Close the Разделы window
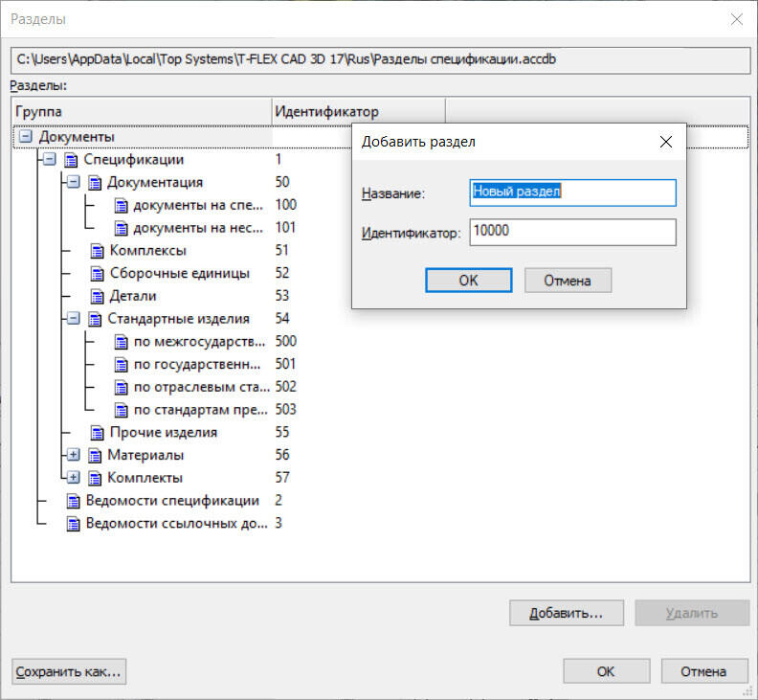The height and width of the screenshot is (700, 758). pyautogui.click(x=737, y=19)
